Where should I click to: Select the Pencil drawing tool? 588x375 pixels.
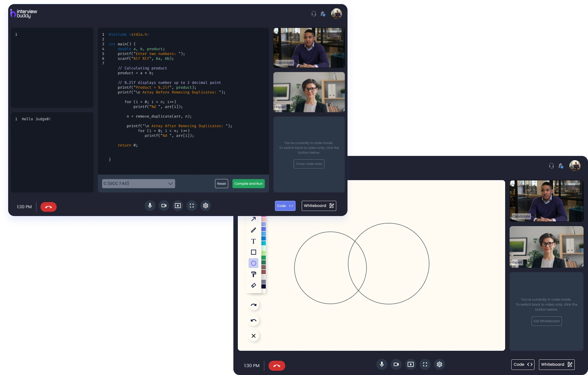253,230
